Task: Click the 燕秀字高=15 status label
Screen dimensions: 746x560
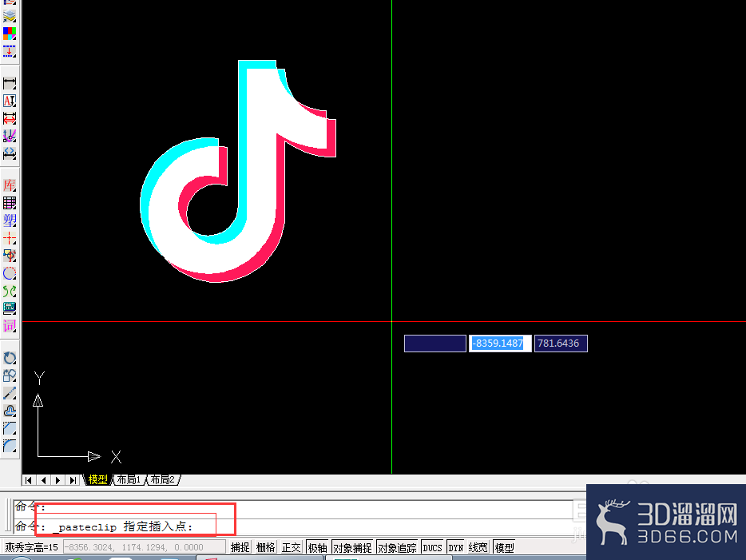Action: (x=31, y=548)
